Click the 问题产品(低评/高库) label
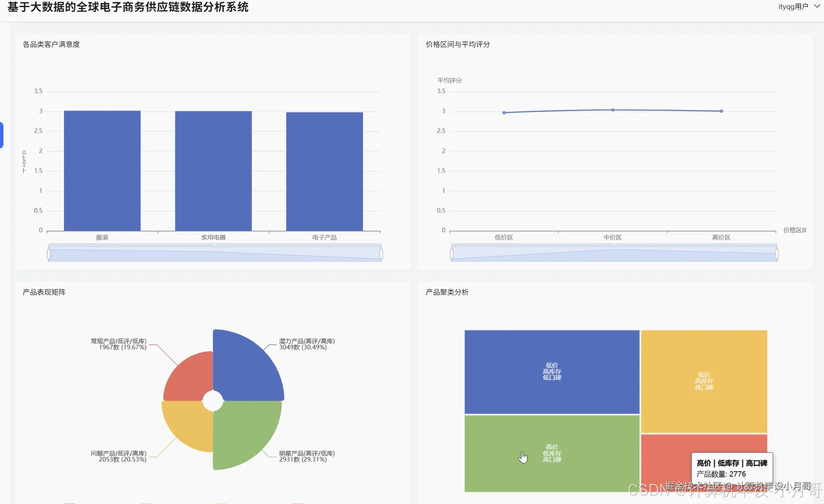 119,456
